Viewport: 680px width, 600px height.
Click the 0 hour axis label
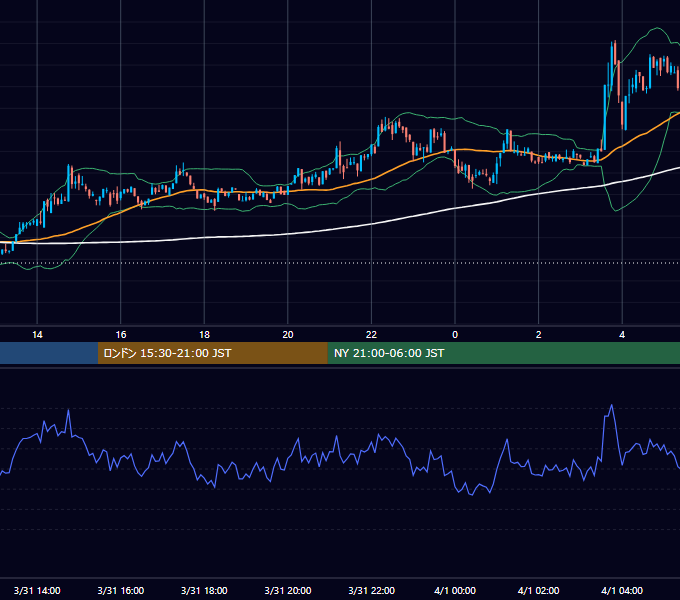455,335
